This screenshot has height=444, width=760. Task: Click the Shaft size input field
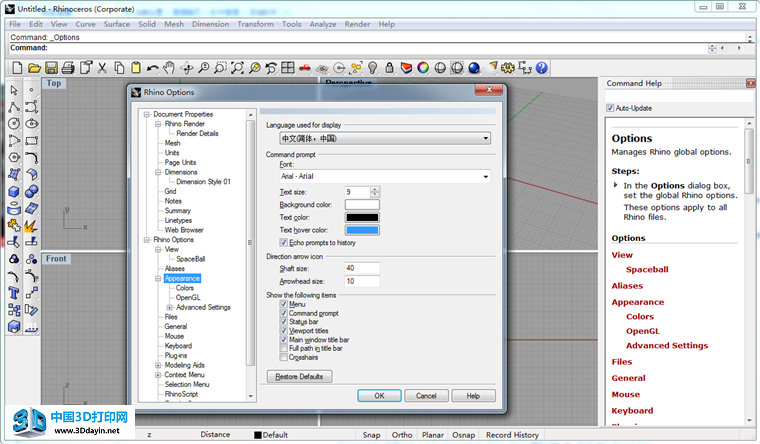tap(362, 269)
